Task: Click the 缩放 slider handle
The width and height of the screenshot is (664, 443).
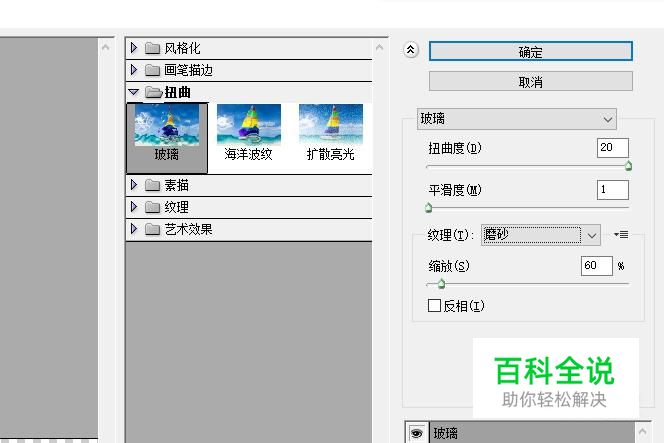Action: click(x=442, y=284)
